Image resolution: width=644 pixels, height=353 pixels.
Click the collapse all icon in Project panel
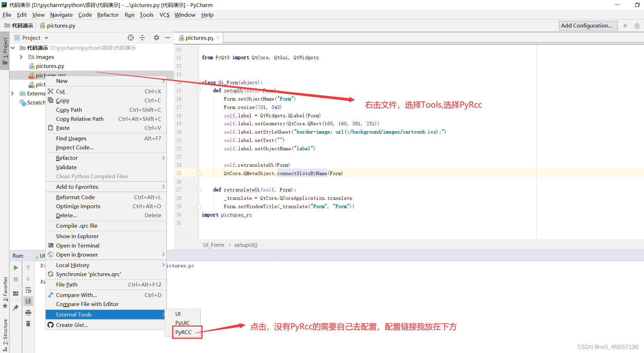pos(142,38)
